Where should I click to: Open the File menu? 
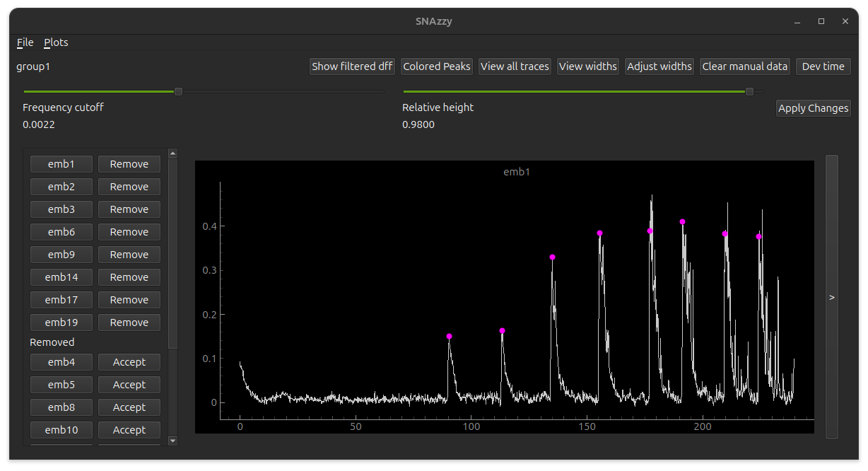(x=25, y=42)
